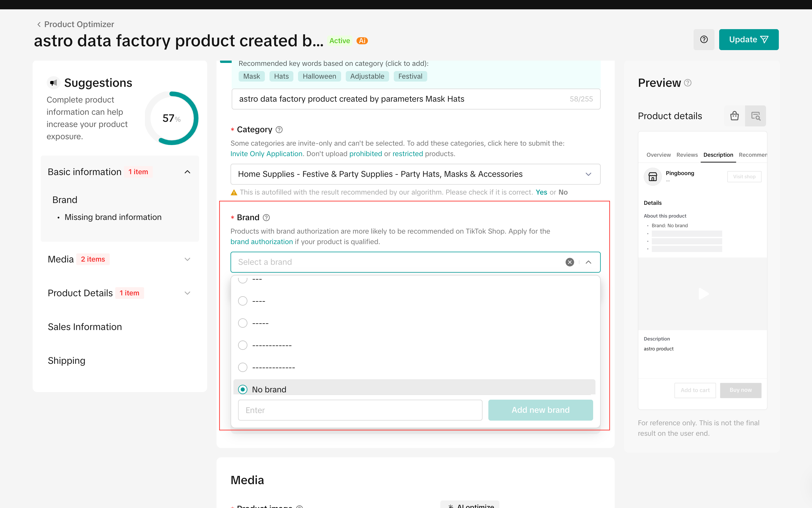Open the brand authorization link
This screenshot has height=508, width=812.
[x=261, y=242]
